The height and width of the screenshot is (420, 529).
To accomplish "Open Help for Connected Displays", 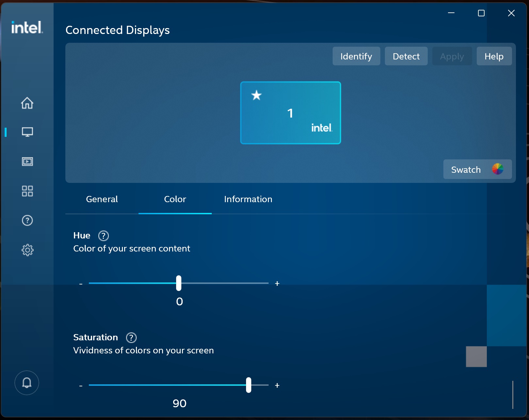I will pyautogui.click(x=494, y=56).
